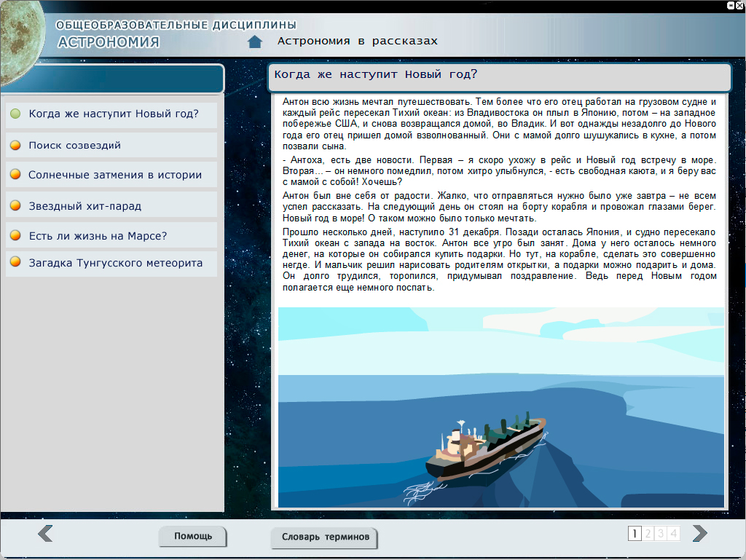Image resolution: width=746 pixels, height=560 pixels.
Task: Open story Поиск созвездий
Action: click(111, 145)
